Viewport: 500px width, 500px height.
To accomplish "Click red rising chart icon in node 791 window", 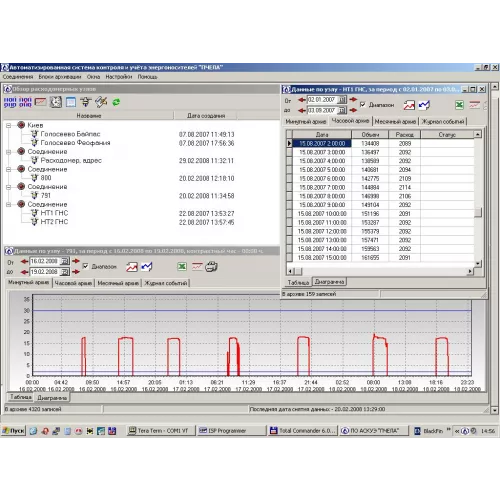I will (132, 267).
